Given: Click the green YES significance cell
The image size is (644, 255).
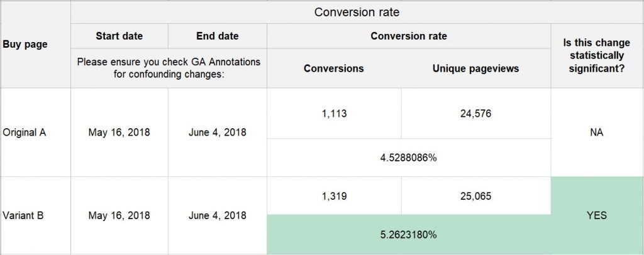Looking at the screenshot, I should click(597, 215).
